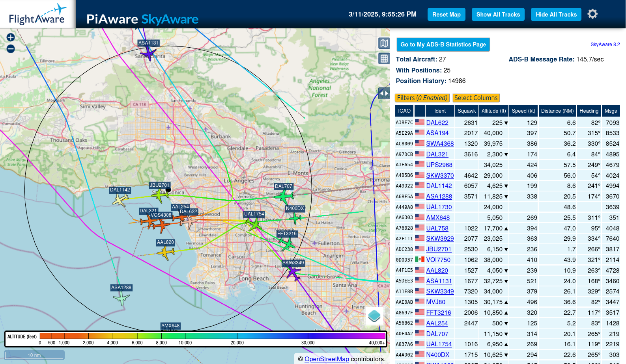This screenshot has height=364, width=626.
Task: Open the UPS2968 flight link
Action: coord(439,165)
